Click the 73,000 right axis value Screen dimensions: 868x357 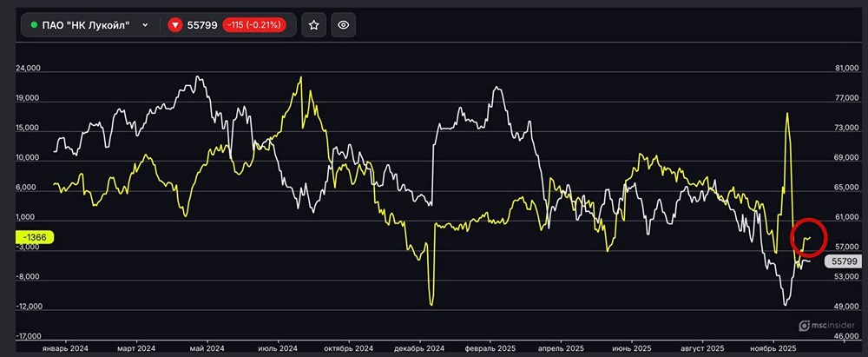846,128
